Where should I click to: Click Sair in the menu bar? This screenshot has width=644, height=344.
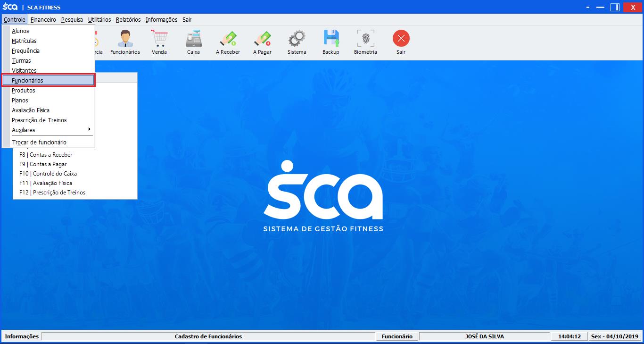pos(187,19)
